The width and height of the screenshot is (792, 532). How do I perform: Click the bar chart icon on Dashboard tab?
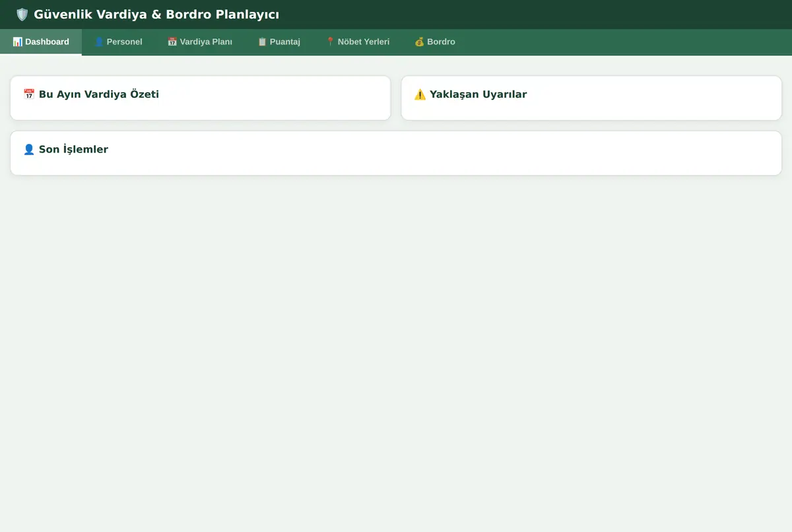point(17,42)
